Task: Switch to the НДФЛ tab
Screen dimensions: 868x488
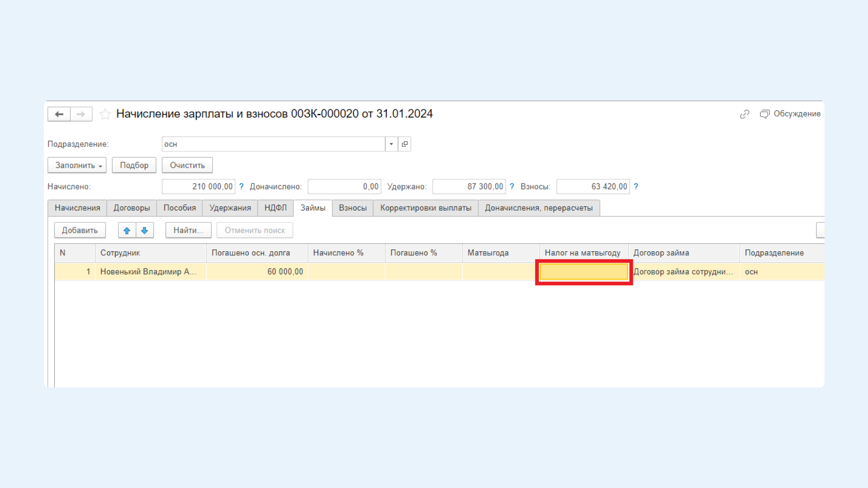Action: (x=275, y=207)
